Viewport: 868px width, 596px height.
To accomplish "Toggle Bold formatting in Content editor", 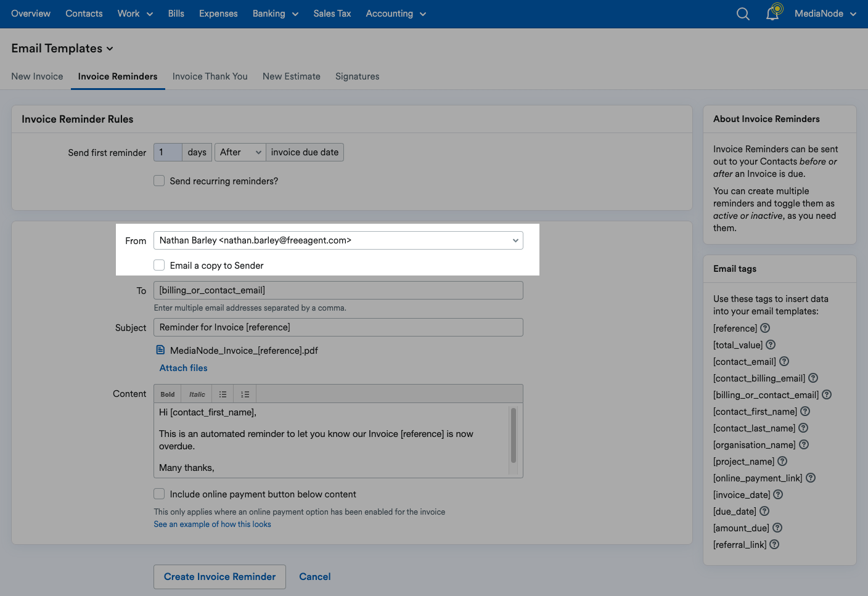I will click(168, 394).
